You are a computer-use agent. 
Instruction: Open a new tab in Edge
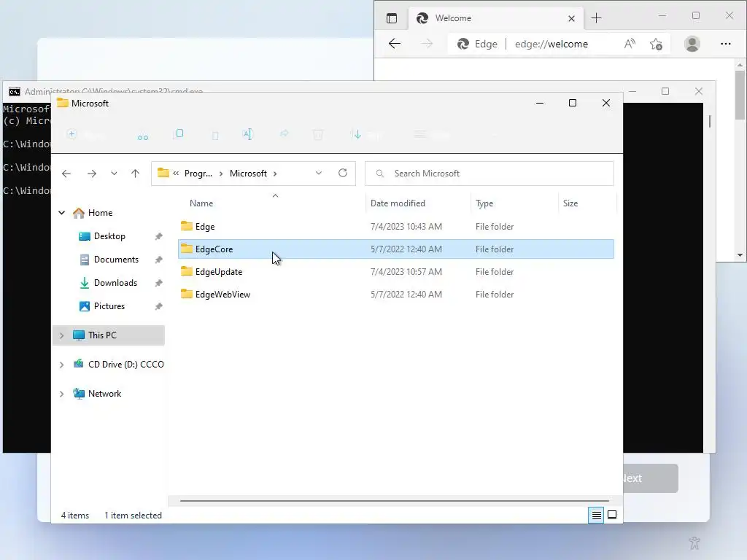[x=597, y=18]
